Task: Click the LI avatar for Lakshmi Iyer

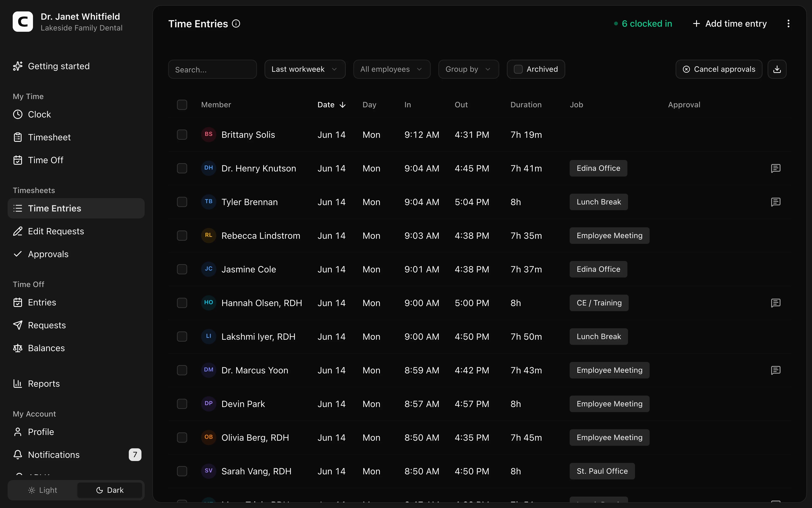Action: tap(209, 336)
